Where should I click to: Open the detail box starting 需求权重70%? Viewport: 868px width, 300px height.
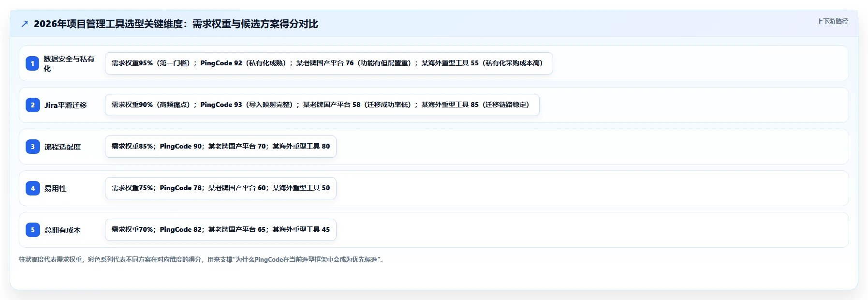point(221,230)
